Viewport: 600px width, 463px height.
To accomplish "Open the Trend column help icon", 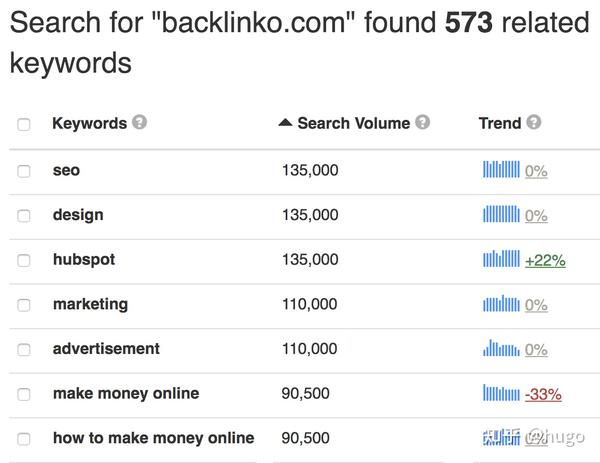I will coord(533,122).
